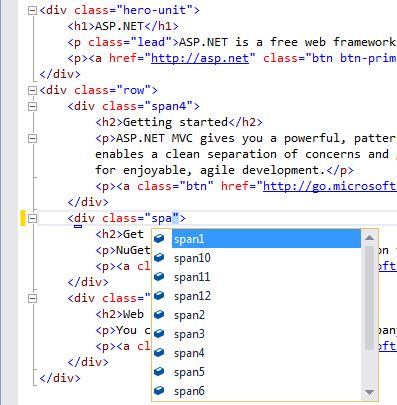Click the "spa" class attribute value

[x=162, y=218]
